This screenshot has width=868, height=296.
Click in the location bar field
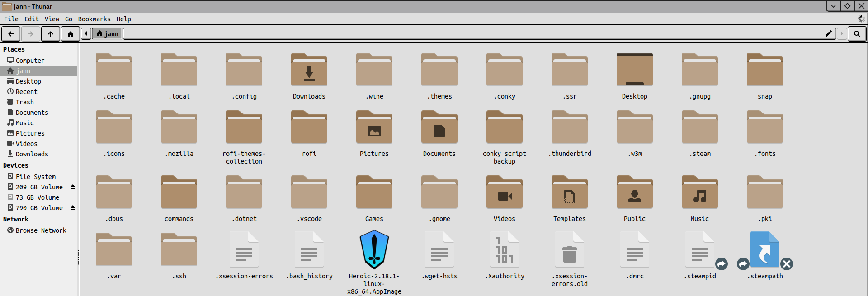470,34
